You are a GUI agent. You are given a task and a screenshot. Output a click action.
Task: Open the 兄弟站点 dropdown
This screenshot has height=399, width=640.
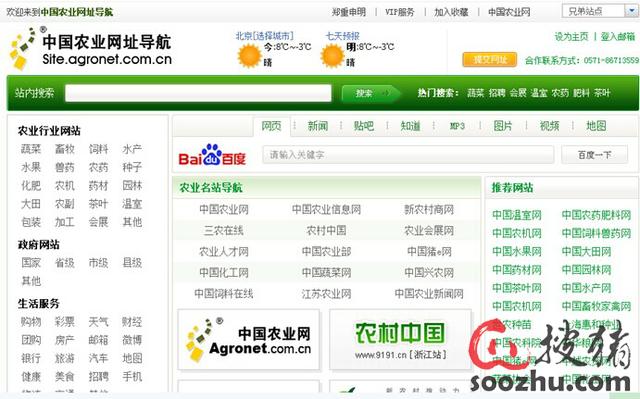(600, 11)
